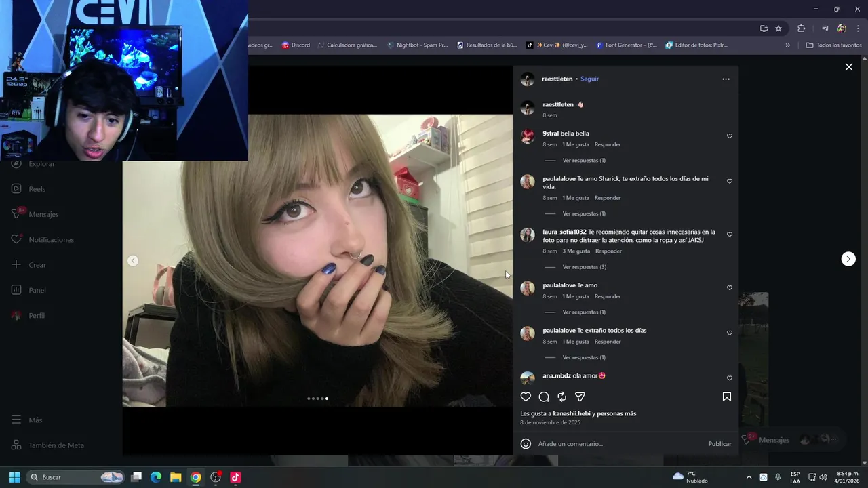Screen dimensions: 868x488
Task: Open the Calculadora gráfica bookmark
Action: click(x=347, y=45)
